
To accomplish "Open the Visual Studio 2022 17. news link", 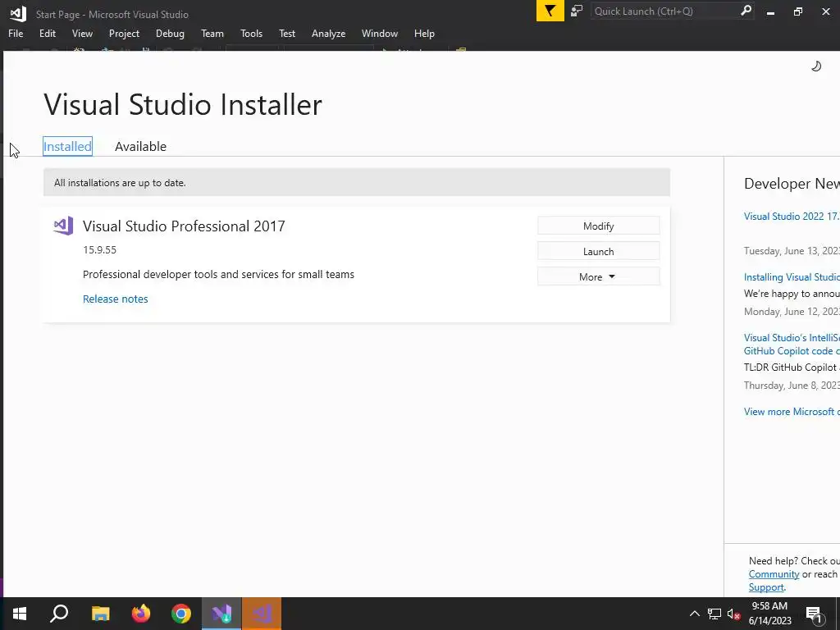I will [x=792, y=217].
